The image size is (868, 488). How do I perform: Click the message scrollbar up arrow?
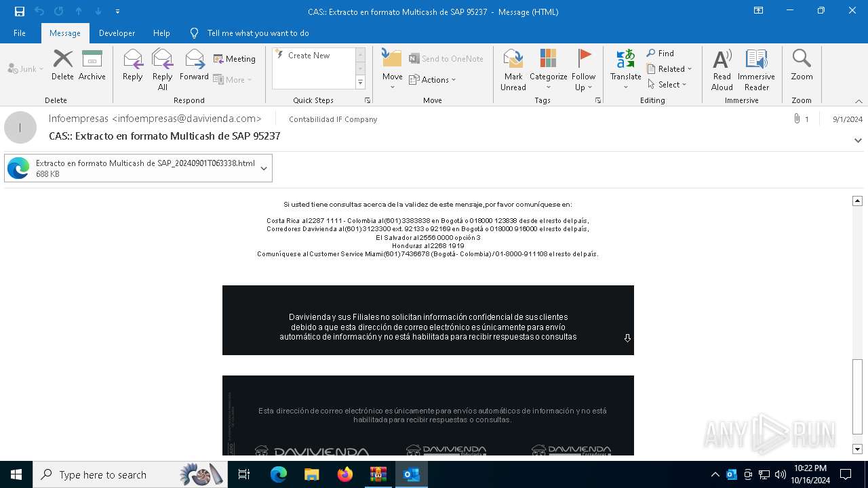point(857,201)
